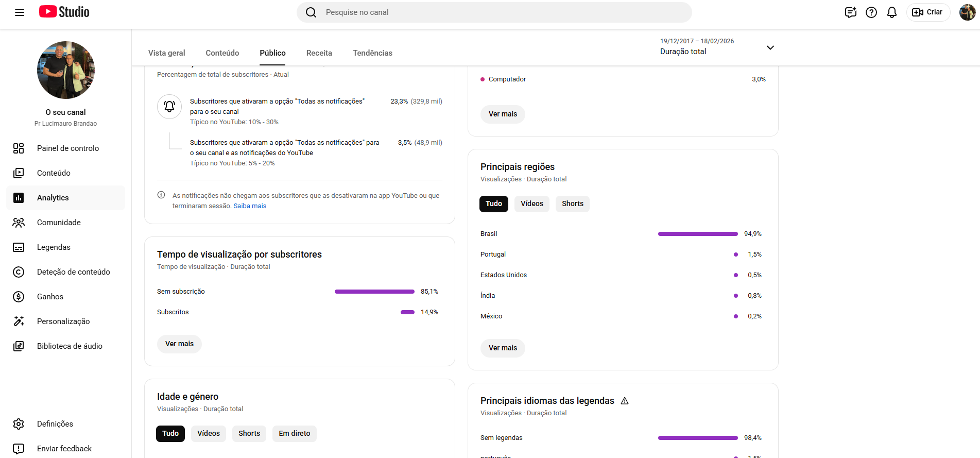Click the Brasil 94,9% progress bar
980x458 pixels.
(x=698, y=234)
